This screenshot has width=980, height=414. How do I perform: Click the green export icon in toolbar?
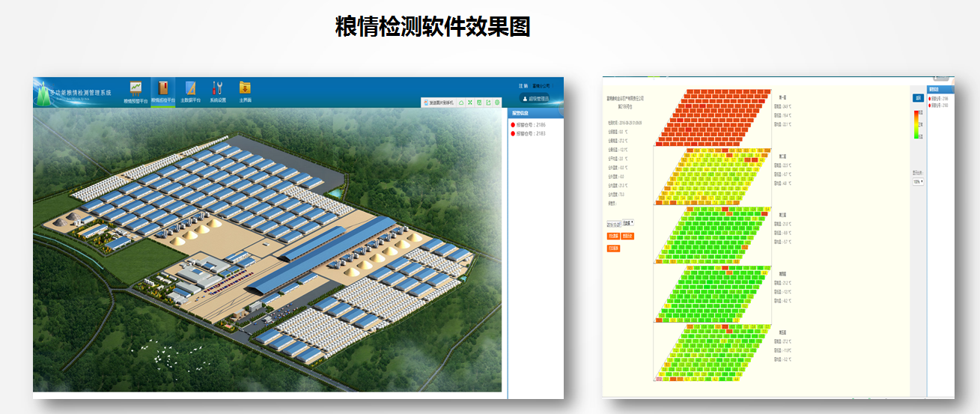[x=488, y=103]
